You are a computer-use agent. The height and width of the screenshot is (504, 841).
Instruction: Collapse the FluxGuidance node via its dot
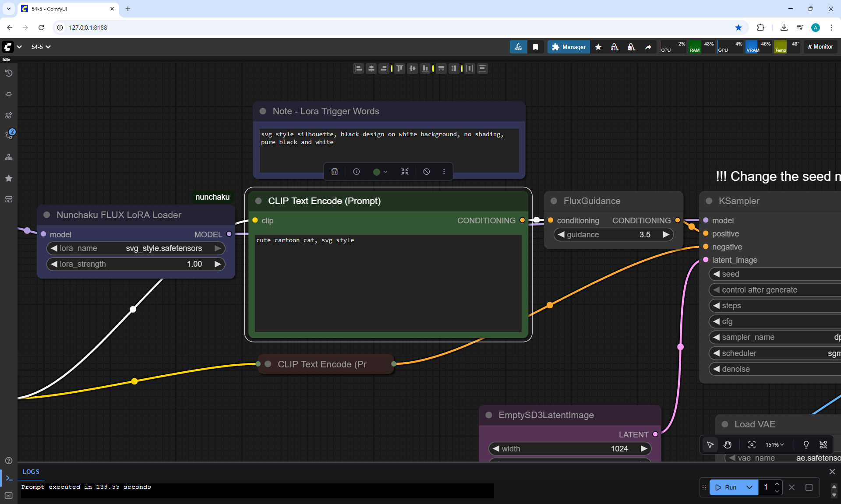pyautogui.click(x=554, y=201)
